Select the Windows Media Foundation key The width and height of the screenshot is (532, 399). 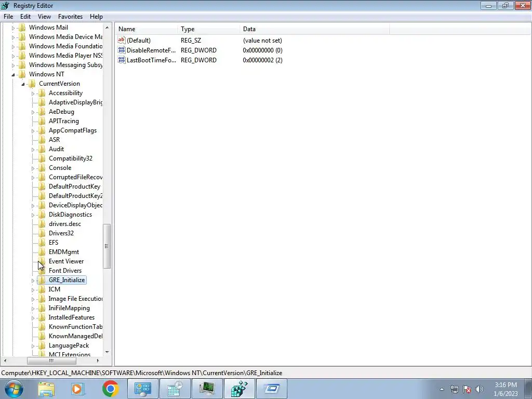(x=65, y=46)
